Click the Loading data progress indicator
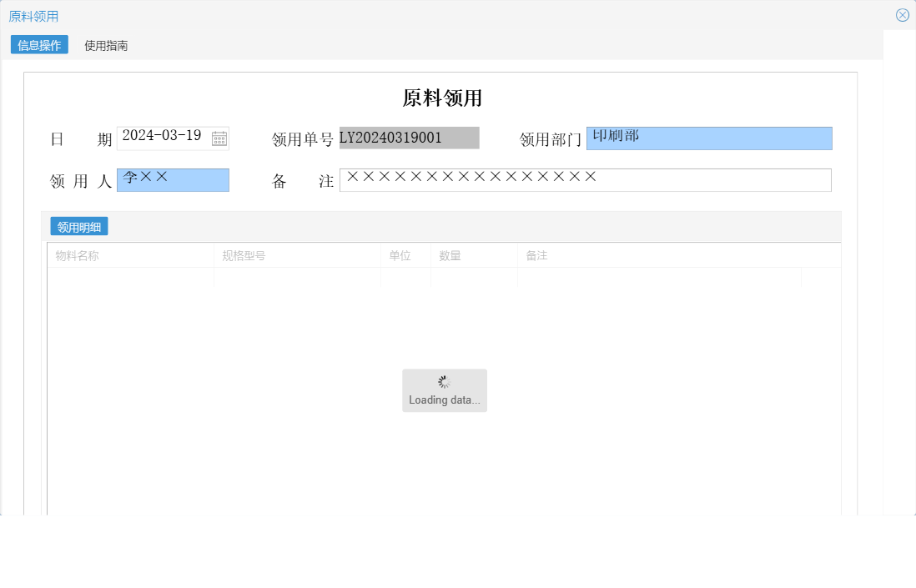Image resolution: width=916 pixels, height=588 pixels. [444, 400]
